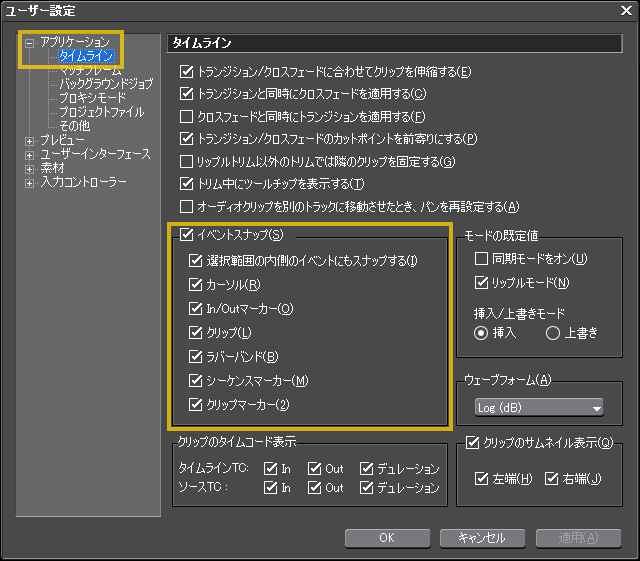This screenshot has height=561, width=640.
Task: Toggle タイムラインTC In checkbox
Action: pos(271,469)
